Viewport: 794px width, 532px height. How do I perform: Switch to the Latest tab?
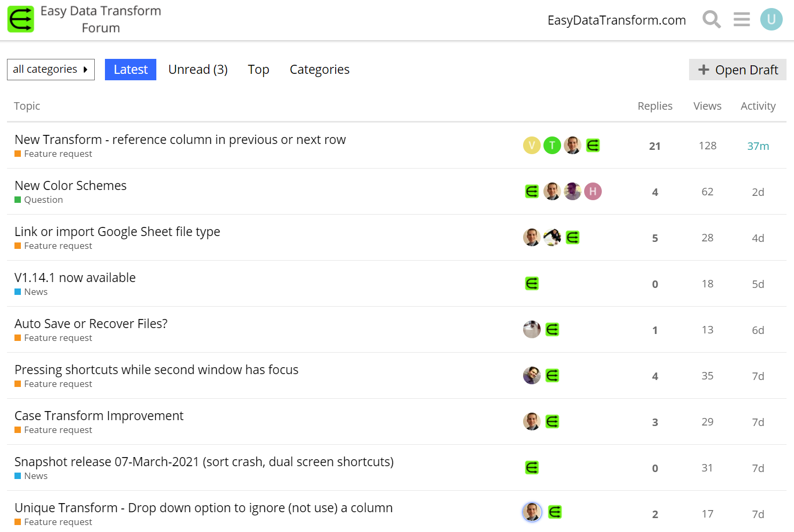click(x=131, y=70)
